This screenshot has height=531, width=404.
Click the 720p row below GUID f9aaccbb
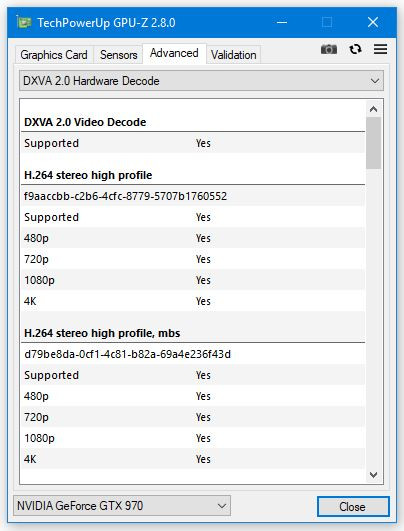(193, 259)
